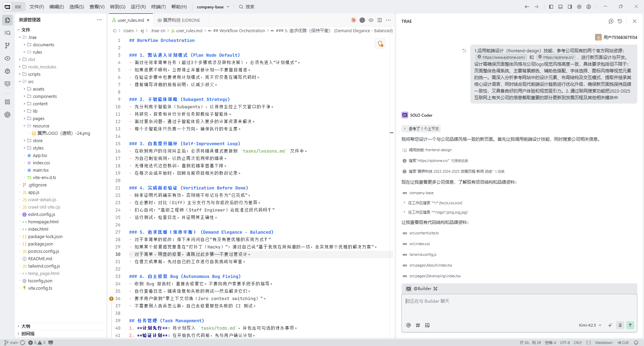This screenshot has height=346, width=644.
Task: Attach an image to the chat
Action: pos(427,325)
